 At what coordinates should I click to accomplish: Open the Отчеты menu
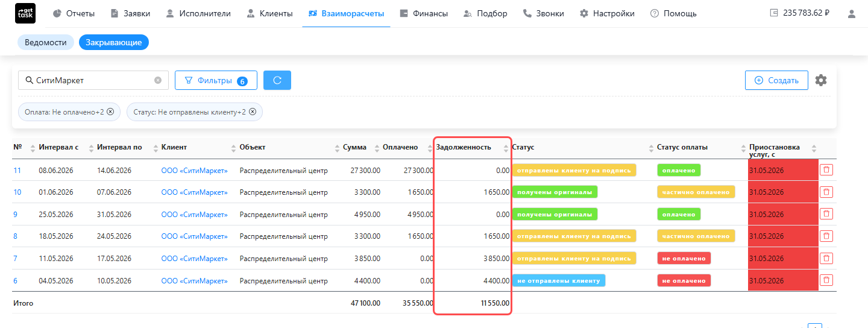73,13
